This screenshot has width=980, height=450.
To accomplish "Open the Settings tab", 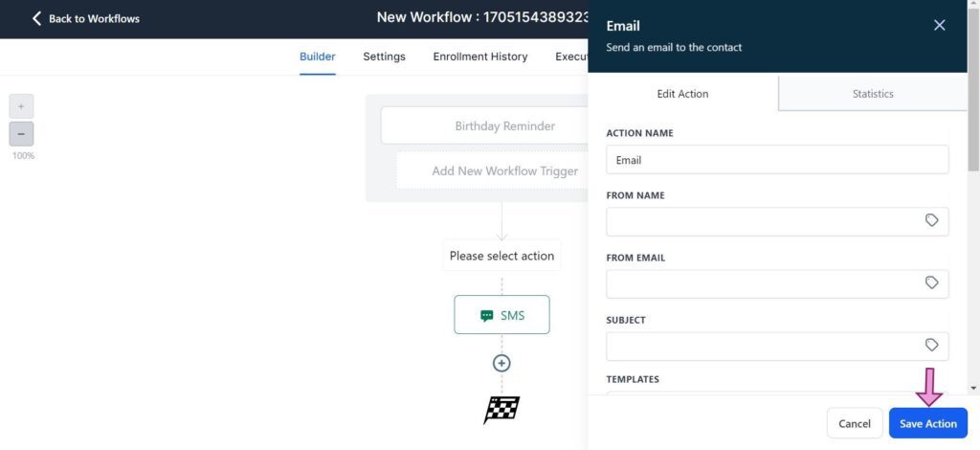I will pyautogui.click(x=384, y=56).
